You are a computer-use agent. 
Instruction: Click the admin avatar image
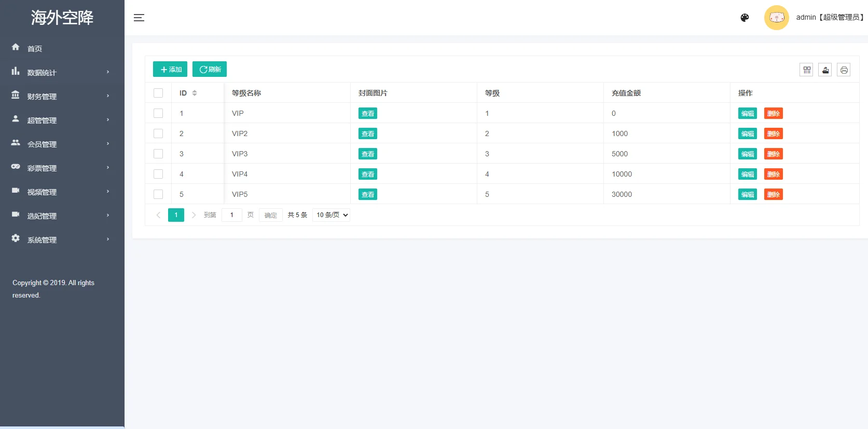coord(776,18)
